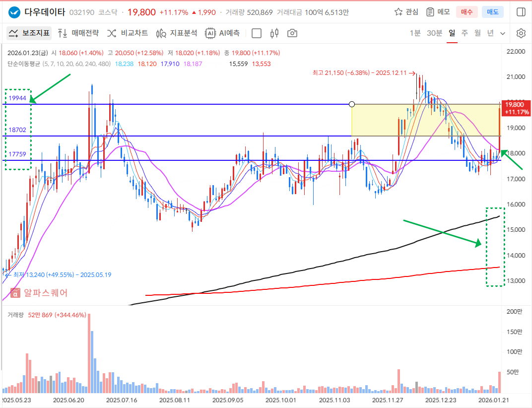This screenshot has width=532, height=408.
Task: Open the 보조지표 indicators panel
Action: [29, 33]
